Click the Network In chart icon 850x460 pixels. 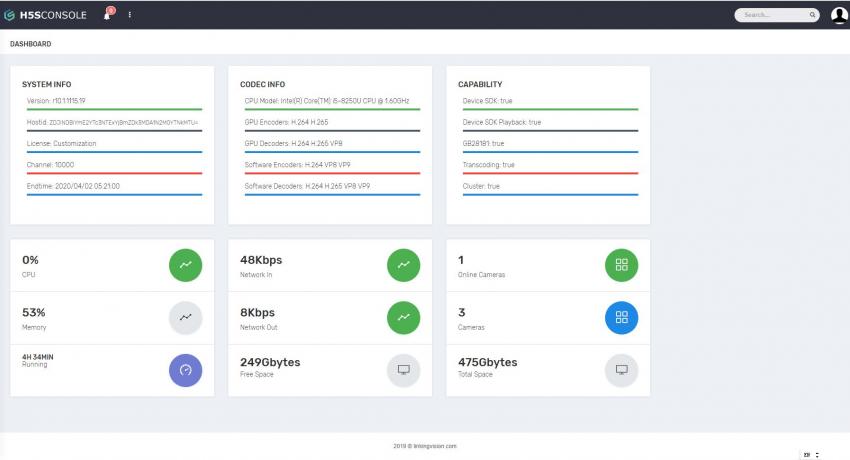pyautogui.click(x=403, y=265)
